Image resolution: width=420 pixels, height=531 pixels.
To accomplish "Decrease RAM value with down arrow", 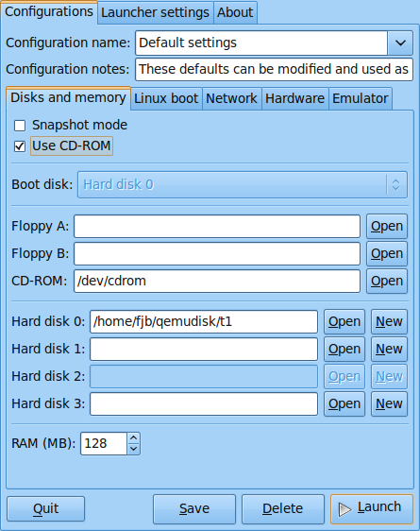I will coord(134,449).
